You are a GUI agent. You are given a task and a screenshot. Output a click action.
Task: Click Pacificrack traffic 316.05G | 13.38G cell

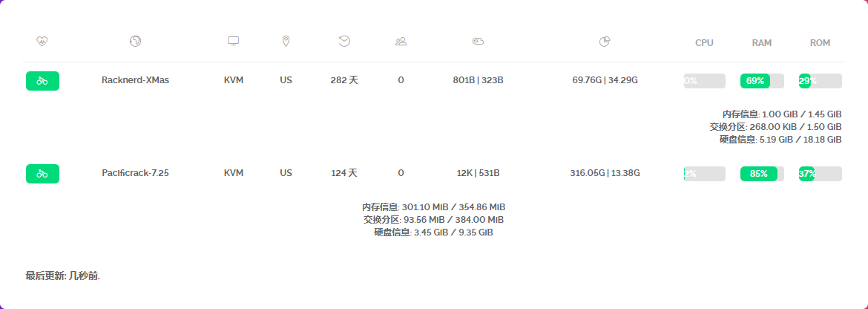[x=605, y=173]
